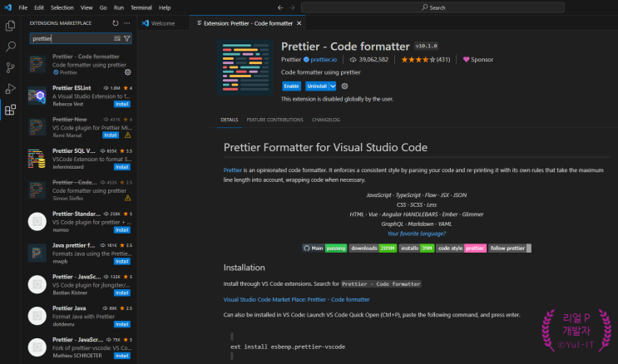
Task: Switch to the Feature Contributions tab
Action: pos(274,120)
